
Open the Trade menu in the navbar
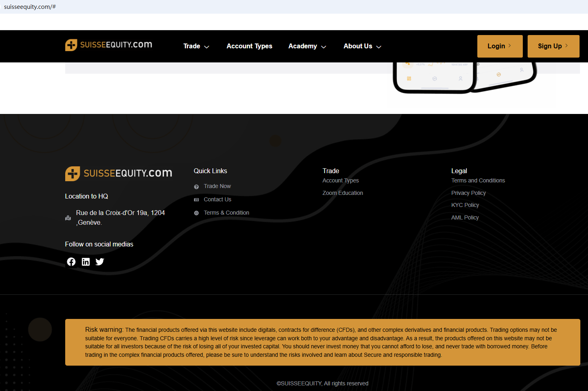point(192,46)
